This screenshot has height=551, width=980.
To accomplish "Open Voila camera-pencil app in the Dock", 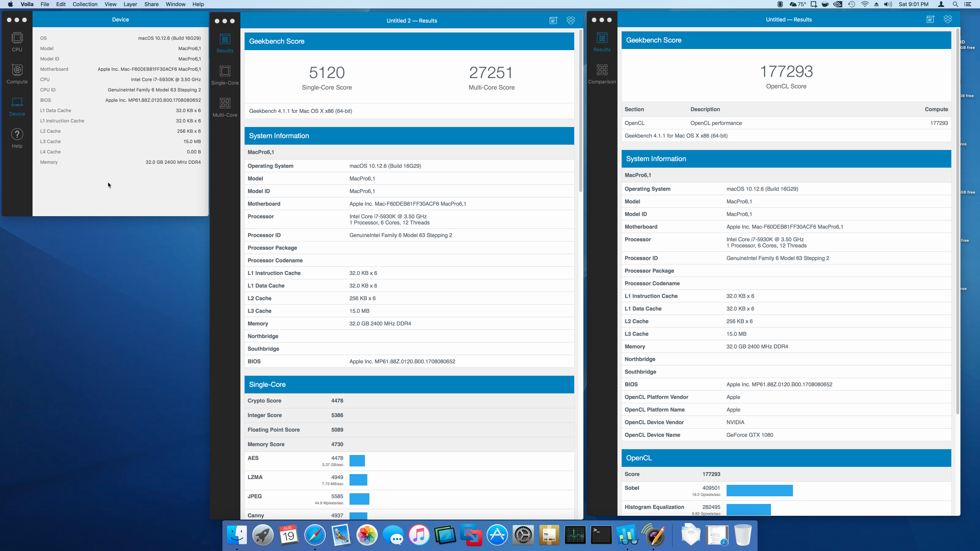I will tap(653, 535).
